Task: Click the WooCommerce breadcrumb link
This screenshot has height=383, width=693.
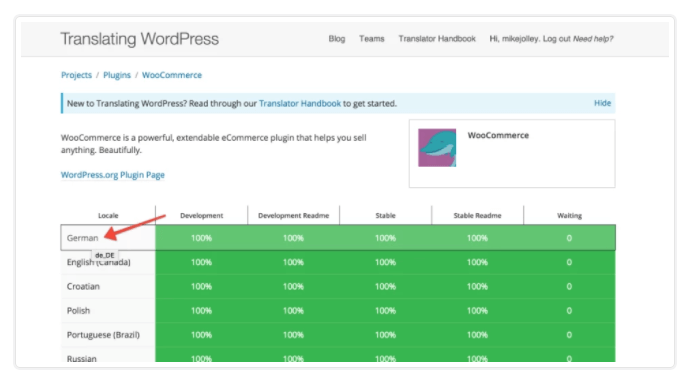Action: (171, 75)
